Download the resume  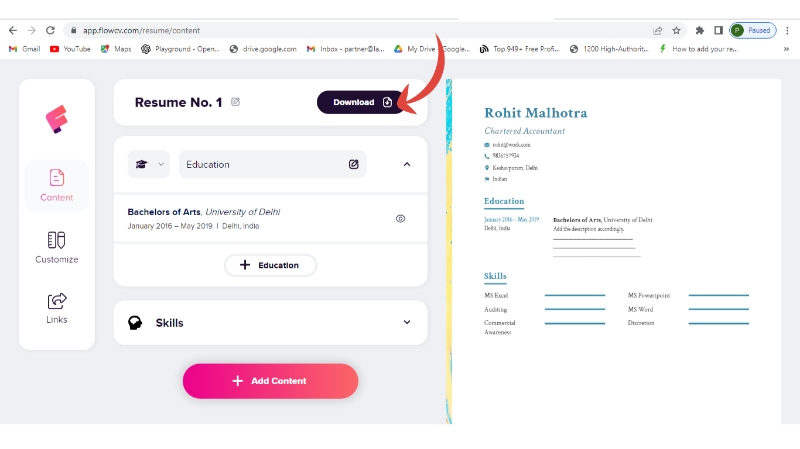coord(361,102)
